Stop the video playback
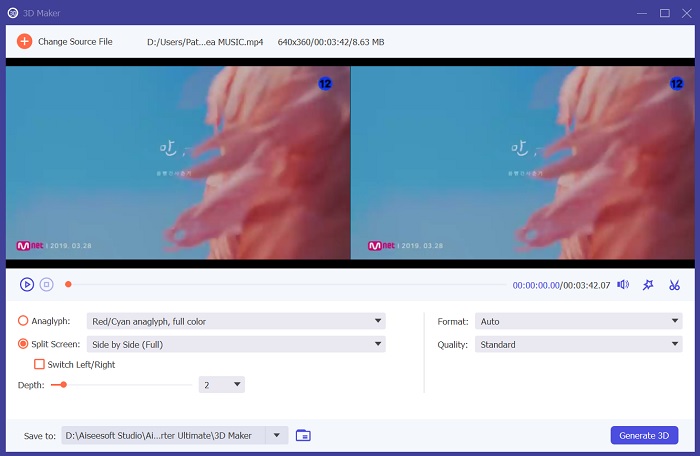 (x=46, y=284)
